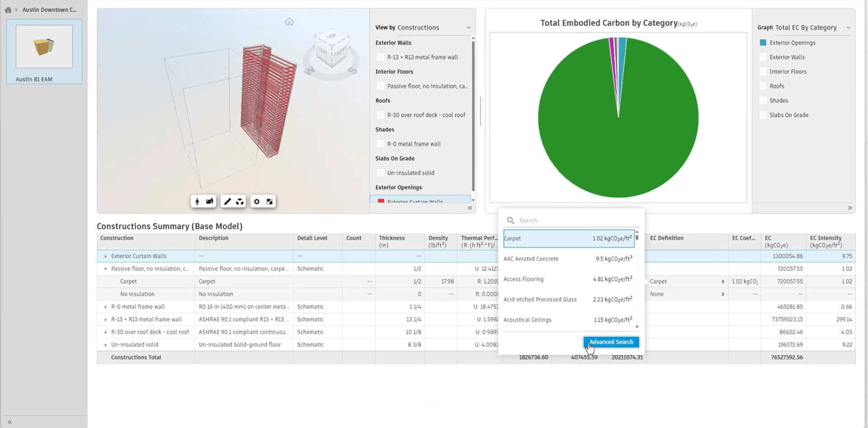The image size is (868, 428).
Task: Toggle R-30 over roof deck checkbox
Action: point(381,115)
